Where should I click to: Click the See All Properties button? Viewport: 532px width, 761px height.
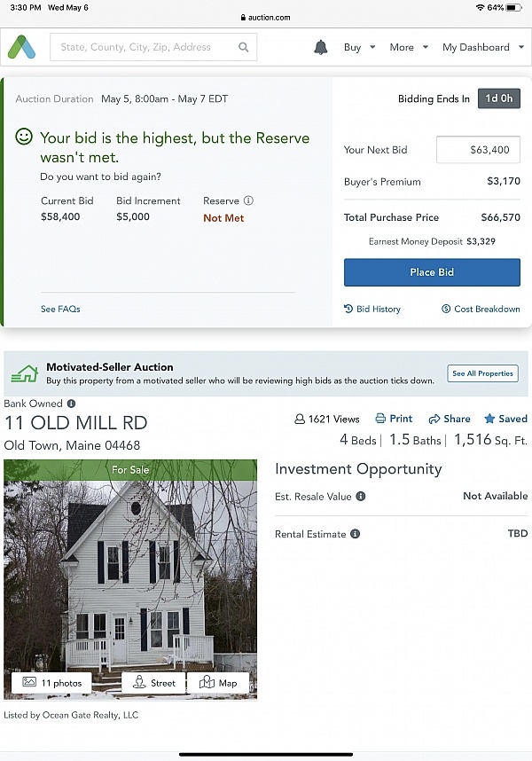(482, 373)
